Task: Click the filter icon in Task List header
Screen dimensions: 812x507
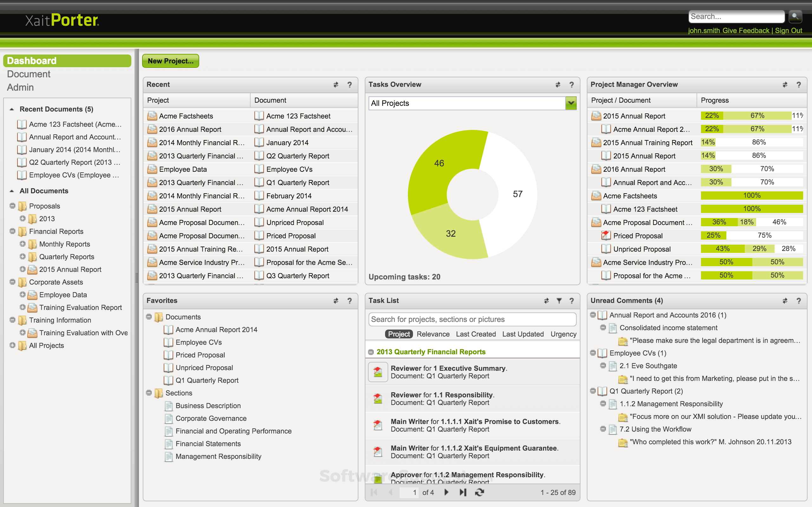Action: 559,301
